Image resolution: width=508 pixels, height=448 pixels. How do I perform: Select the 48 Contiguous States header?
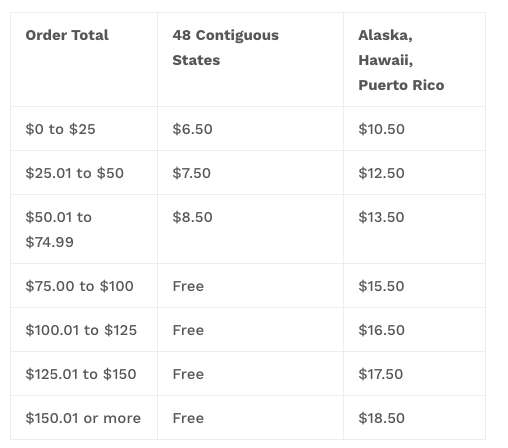pos(226,48)
